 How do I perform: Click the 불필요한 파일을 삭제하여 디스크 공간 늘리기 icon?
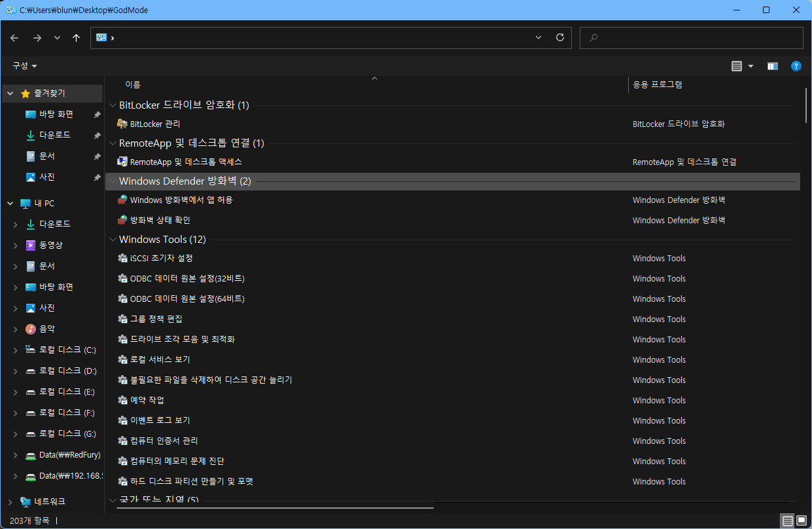(122, 380)
